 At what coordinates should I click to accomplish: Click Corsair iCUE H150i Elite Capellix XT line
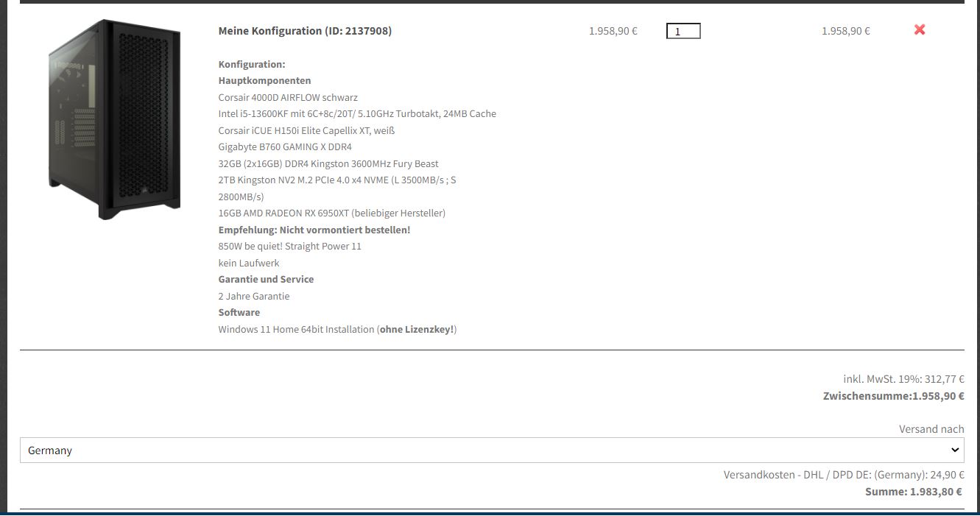306,130
